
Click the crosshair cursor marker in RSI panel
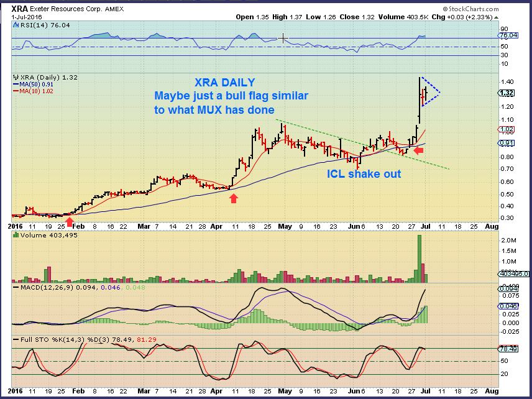coord(283,39)
